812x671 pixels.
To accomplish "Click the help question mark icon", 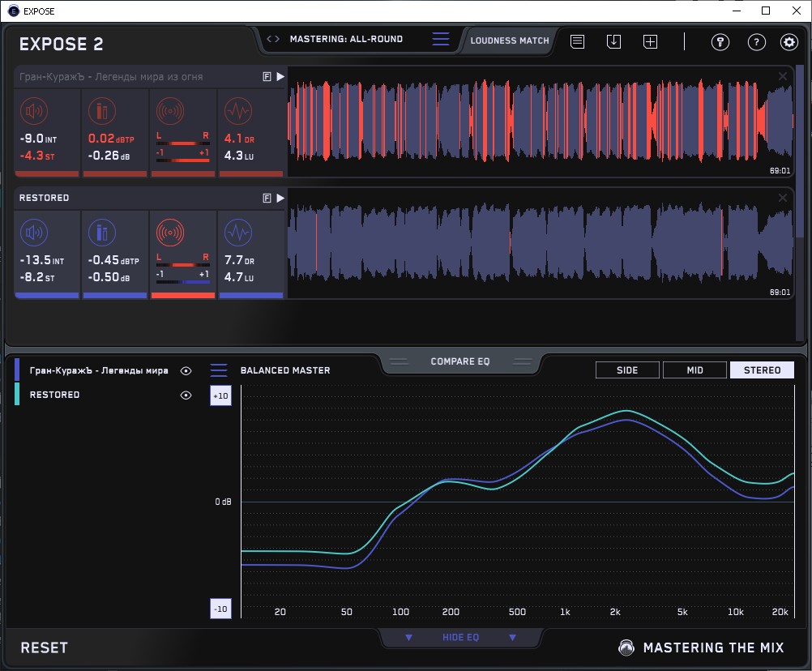I will click(x=756, y=42).
